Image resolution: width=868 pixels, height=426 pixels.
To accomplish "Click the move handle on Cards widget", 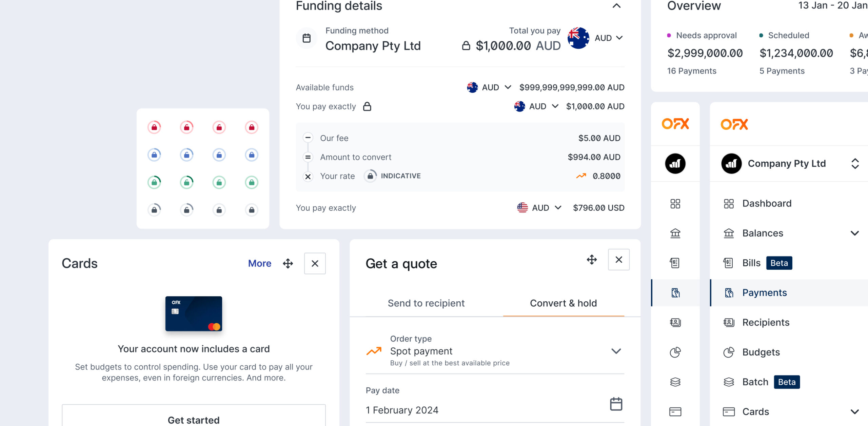I will [288, 263].
